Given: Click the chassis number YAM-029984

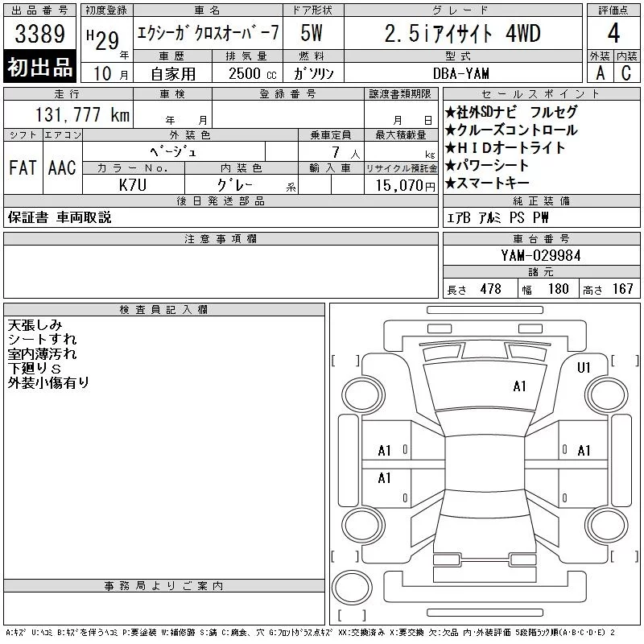Looking at the screenshot, I should click(x=541, y=256).
